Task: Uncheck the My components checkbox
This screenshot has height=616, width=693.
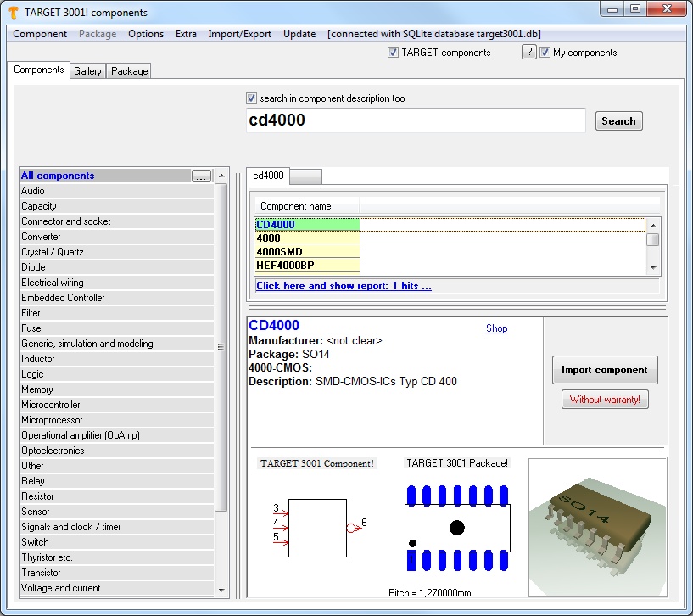Action: pos(545,53)
